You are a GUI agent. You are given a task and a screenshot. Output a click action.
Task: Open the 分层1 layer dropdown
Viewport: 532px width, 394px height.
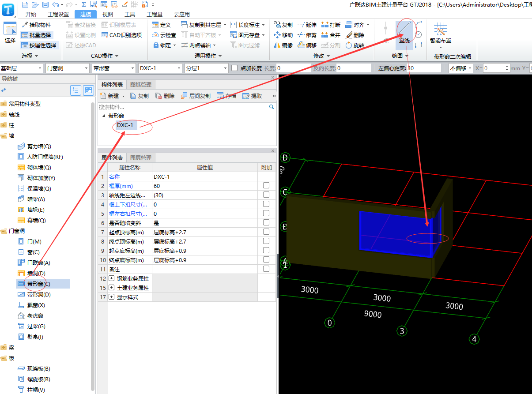point(206,68)
